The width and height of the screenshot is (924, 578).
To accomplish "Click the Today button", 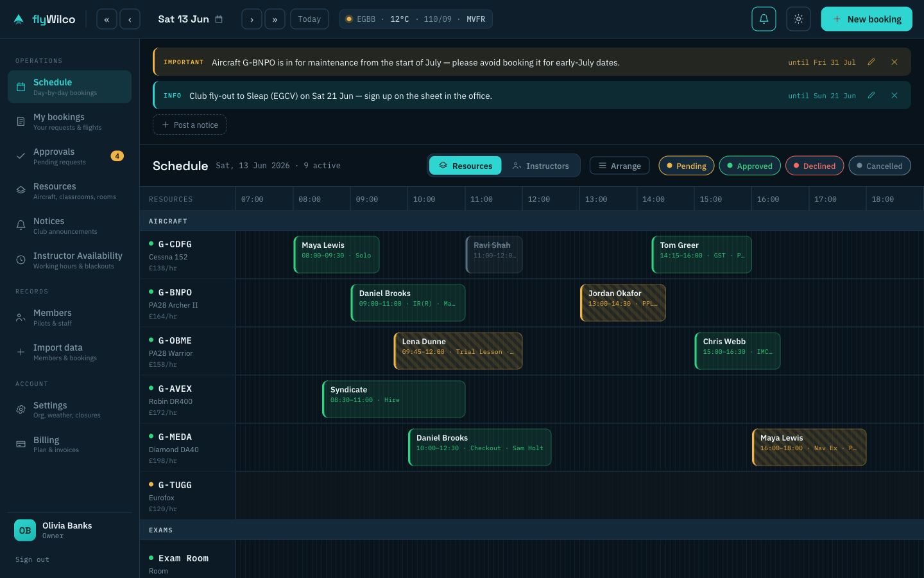I will point(309,19).
